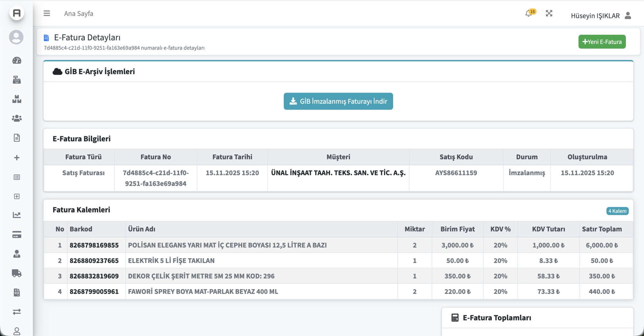The image size is (644, 336).
Task: Open the notifications bell with 15 badge
Action: 529,14
